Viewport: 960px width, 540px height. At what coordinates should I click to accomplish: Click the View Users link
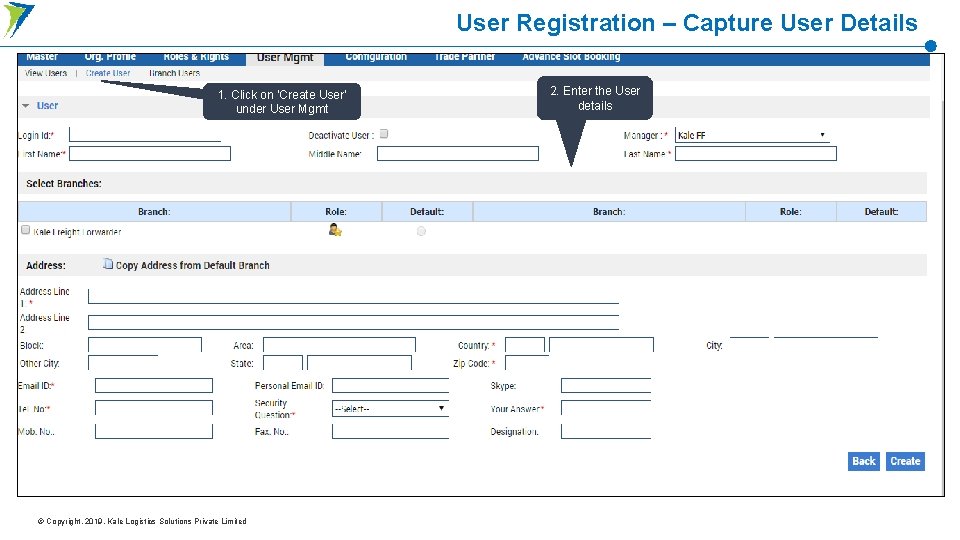click(46, 73)
